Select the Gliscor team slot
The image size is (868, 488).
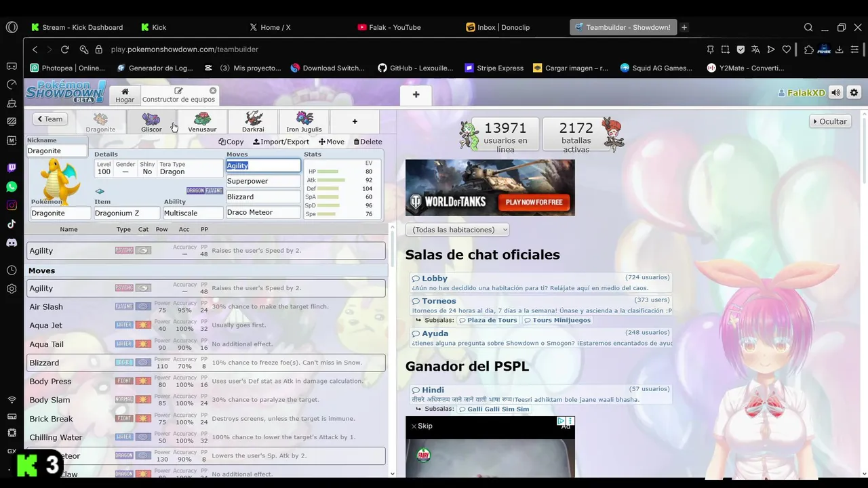[151, 123]
